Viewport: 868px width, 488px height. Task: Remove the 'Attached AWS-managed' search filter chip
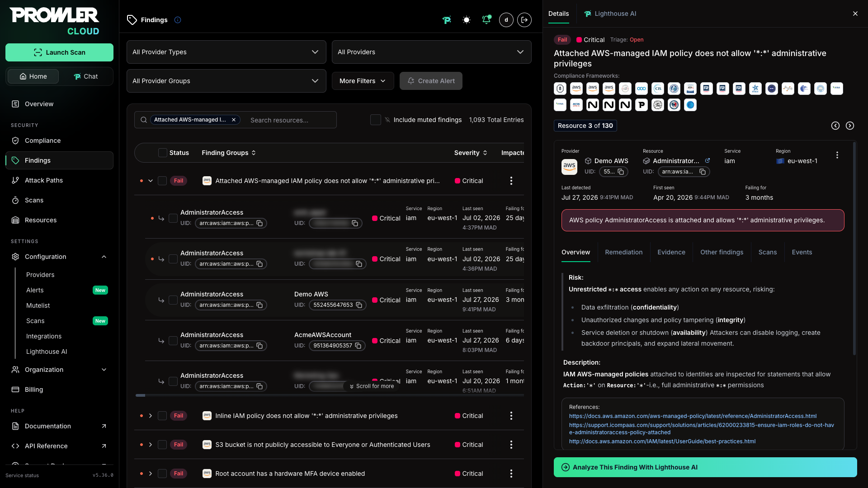point(234,120)
